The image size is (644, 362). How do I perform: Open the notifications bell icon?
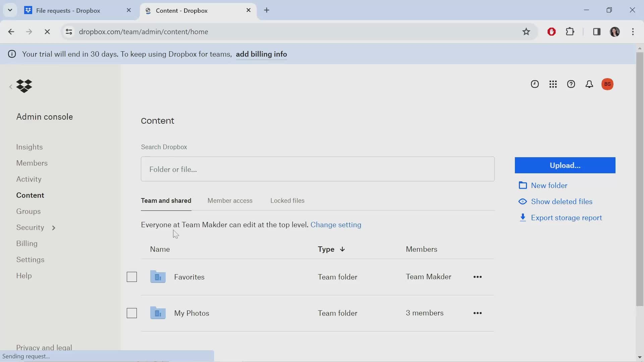pyautogui.click(x=590, y=84)
